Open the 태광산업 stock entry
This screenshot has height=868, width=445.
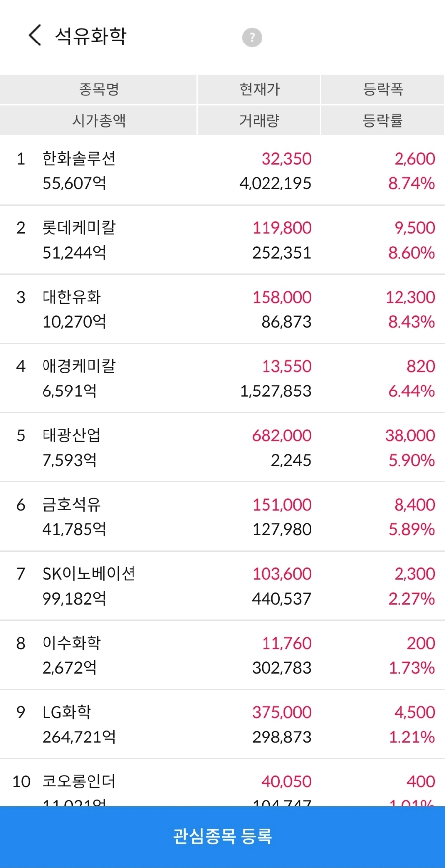click(x=222, y=447)
